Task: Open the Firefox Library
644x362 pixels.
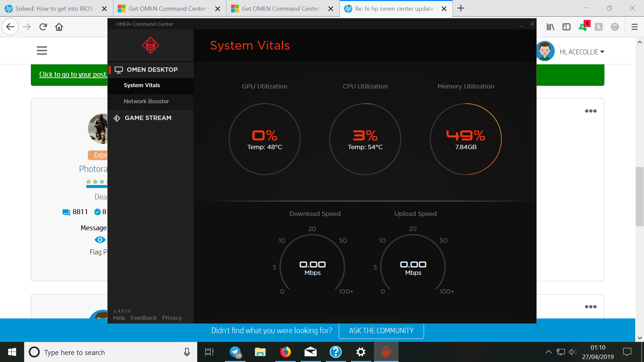Action: (x=550, y=27)
